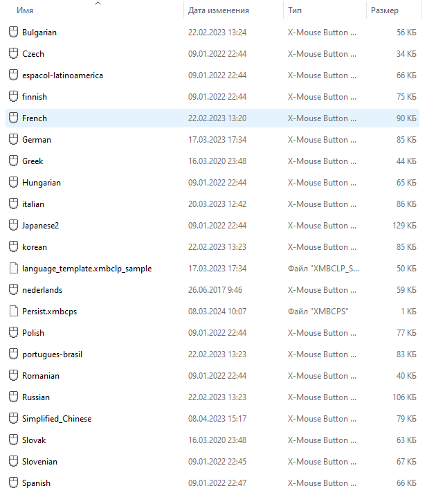
Task: Select the Simplified_Chinese file name
Action: tap(57, 419)
